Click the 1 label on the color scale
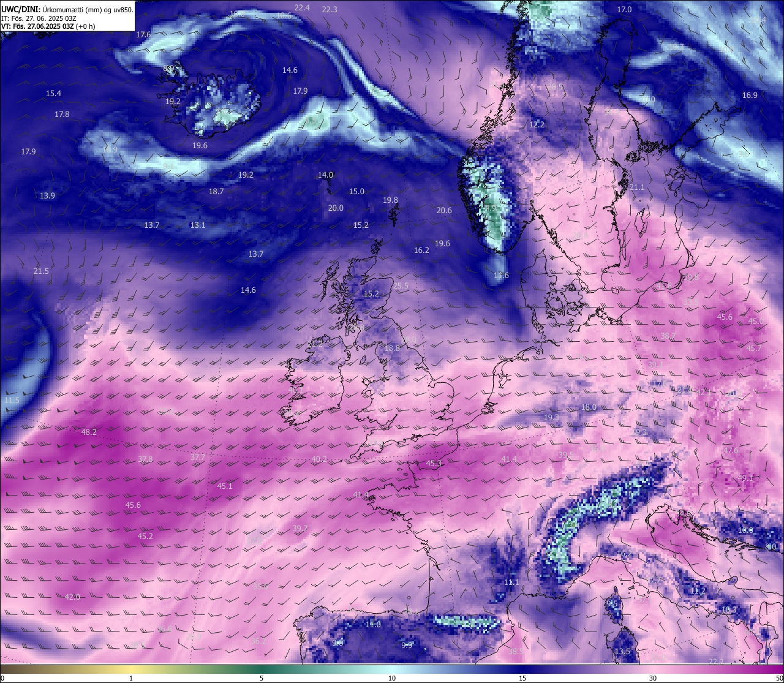Viewport: 784px width, 683px height. pos(131,678)
